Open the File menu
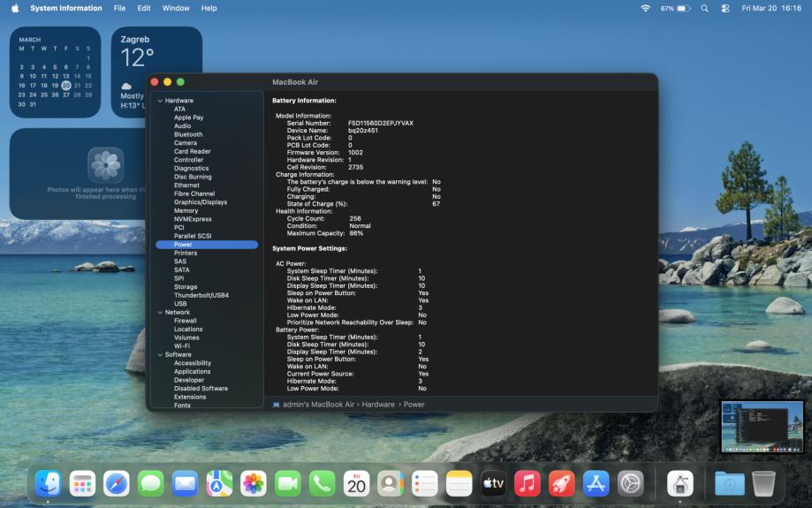 (119, 8)
